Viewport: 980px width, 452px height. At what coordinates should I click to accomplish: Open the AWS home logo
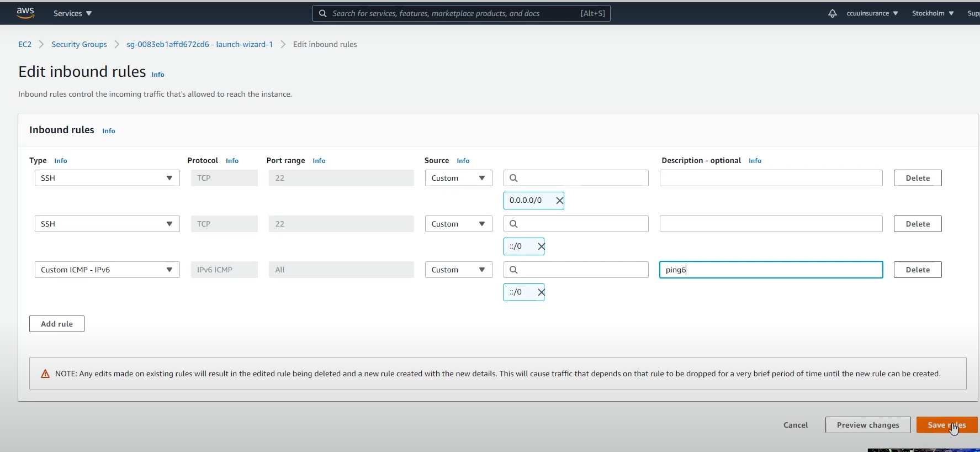pos(25,13)
